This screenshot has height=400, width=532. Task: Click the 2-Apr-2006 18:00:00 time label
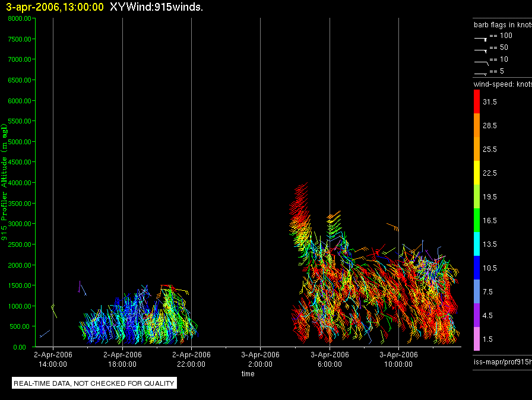[x=122, y=359]
